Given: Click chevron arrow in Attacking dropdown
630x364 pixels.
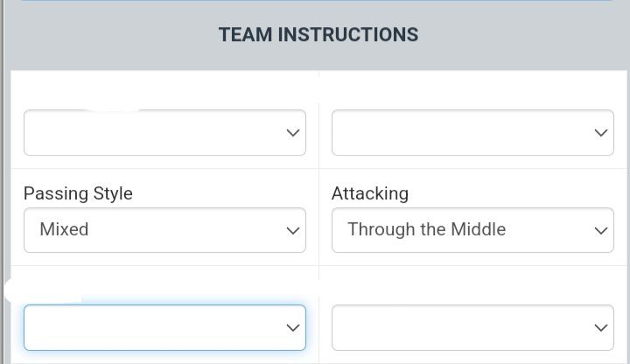Looking at the screenshot, I should click(601, 231).
